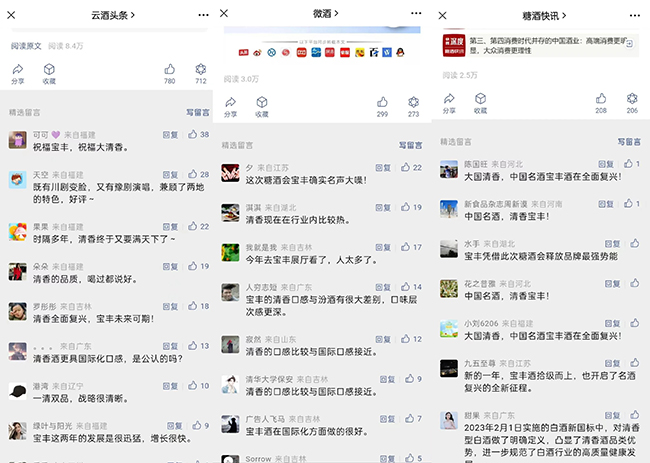The height and width of the screenshot is (463, 650).
Task: Like 可可's comment with 38 likes
Action: [x=198, y=134]
